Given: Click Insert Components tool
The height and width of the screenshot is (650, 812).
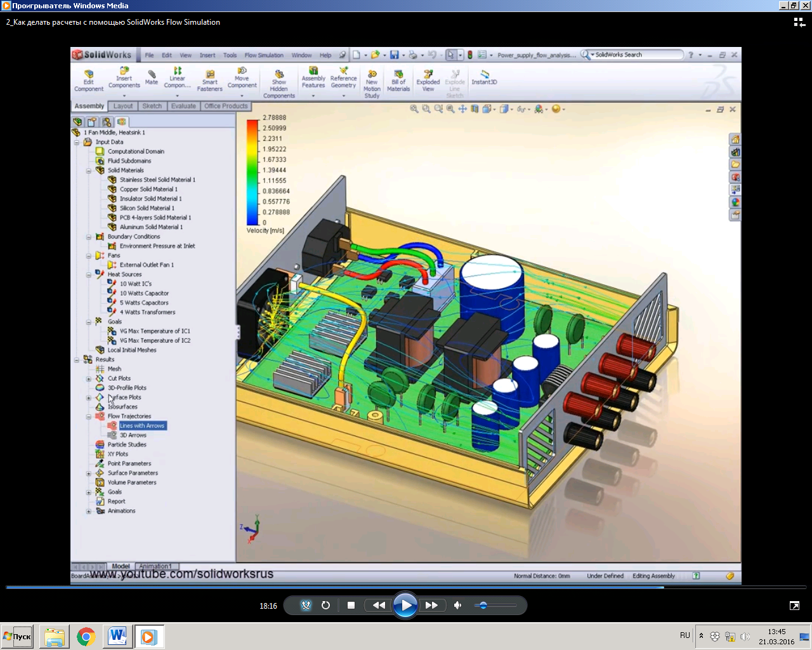Looking at the screenshot, I should pyautogui.click(x=124, y=78).
